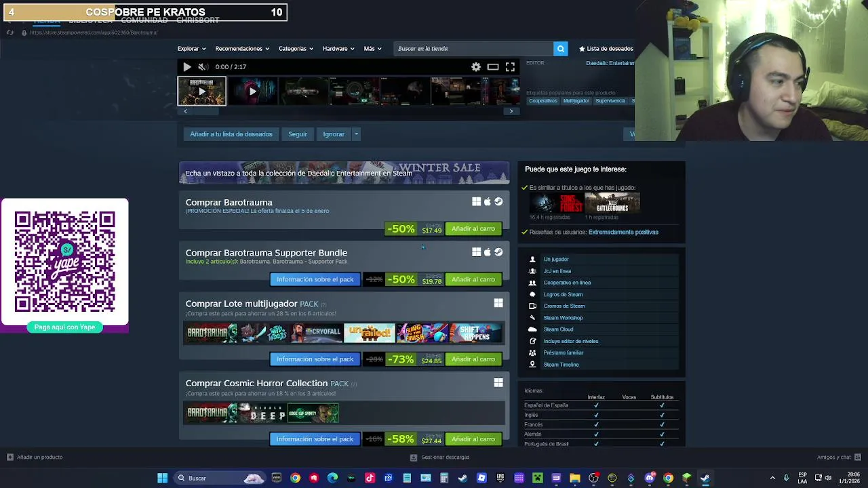The width and height of the screenshot is (868, 488).
Task: Click the taskbar Buscar search box
Action: click(x=218, y=479)
